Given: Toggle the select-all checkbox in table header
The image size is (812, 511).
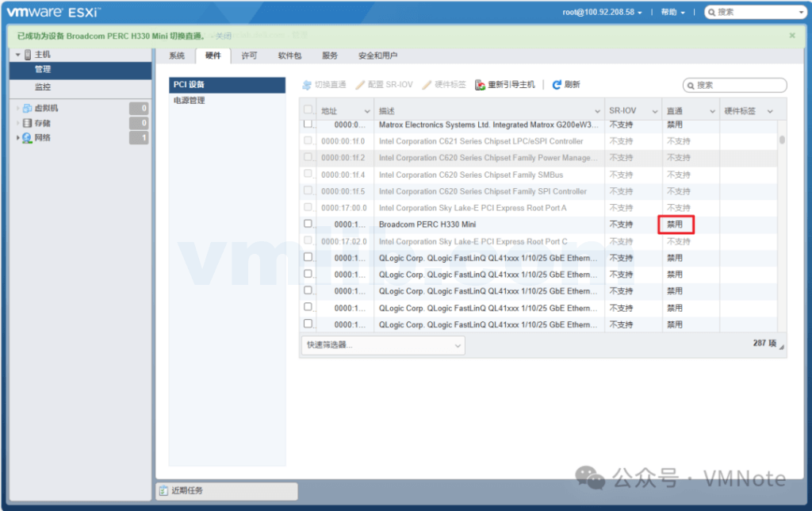Looking at the screenshot, I should (x=308, y=110).
